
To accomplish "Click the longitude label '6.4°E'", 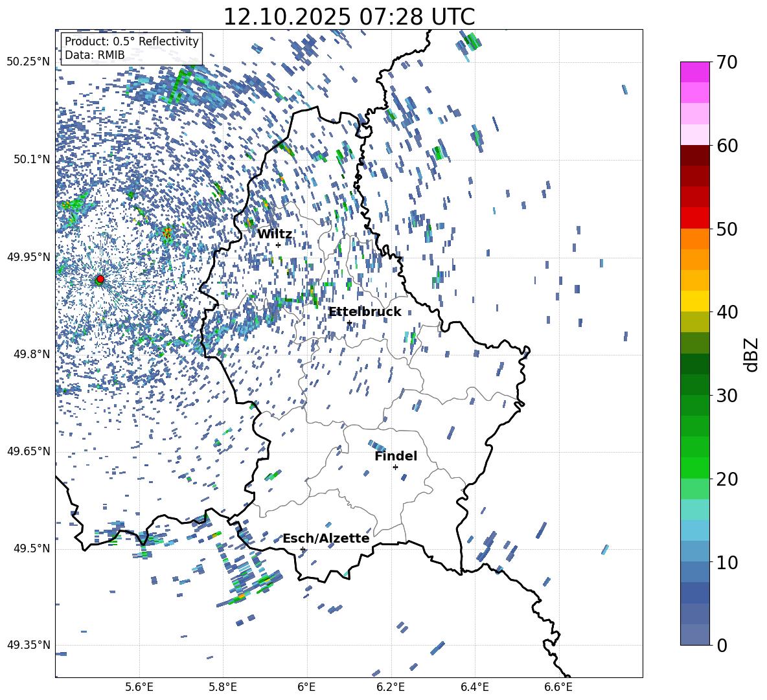I will [x=474, y=687].
